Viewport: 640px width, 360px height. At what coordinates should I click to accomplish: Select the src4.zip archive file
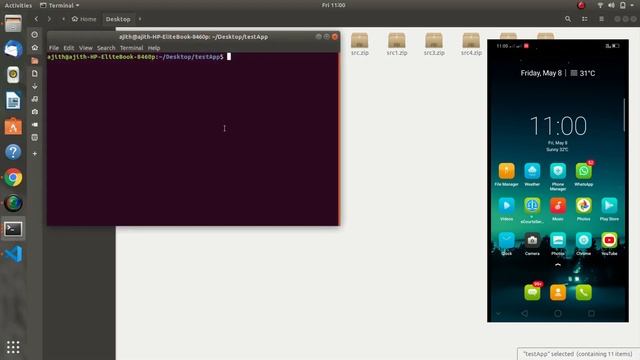(x=471, y=44)
